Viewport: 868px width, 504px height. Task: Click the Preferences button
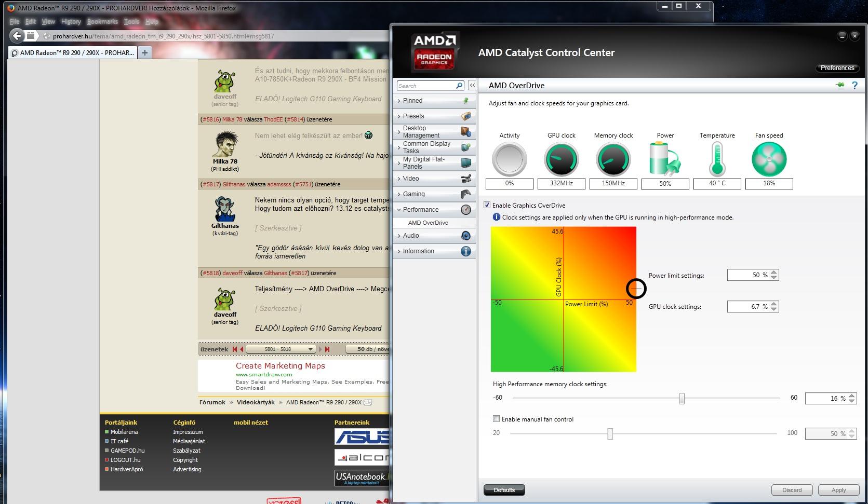point(837,68)
